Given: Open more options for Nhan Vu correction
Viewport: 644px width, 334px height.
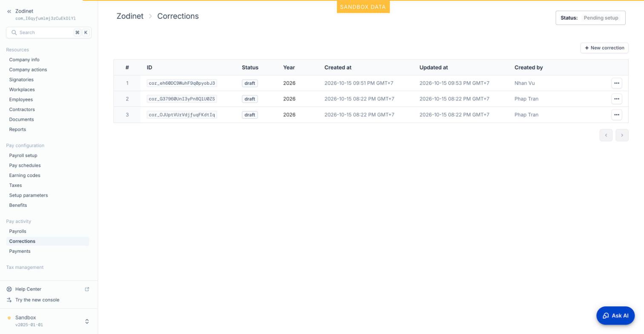Looking at the screenshot, I should [616, 83].
